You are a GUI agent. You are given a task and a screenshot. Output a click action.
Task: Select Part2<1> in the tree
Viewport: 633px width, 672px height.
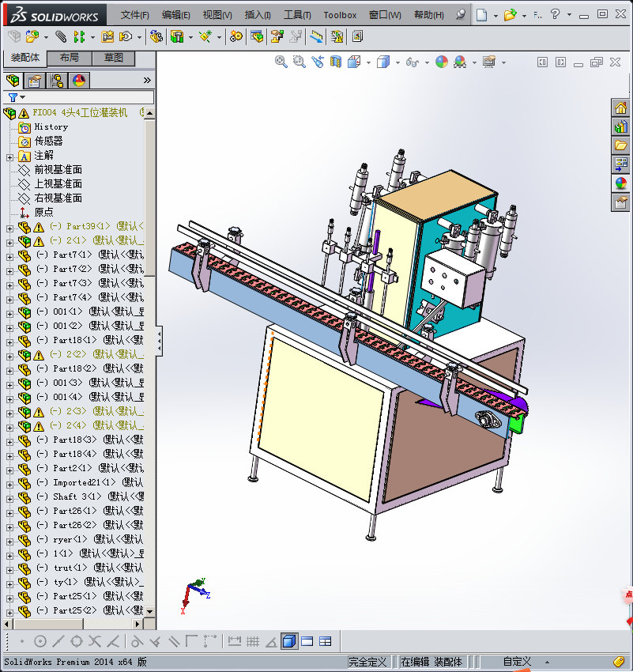coord(73,468)
